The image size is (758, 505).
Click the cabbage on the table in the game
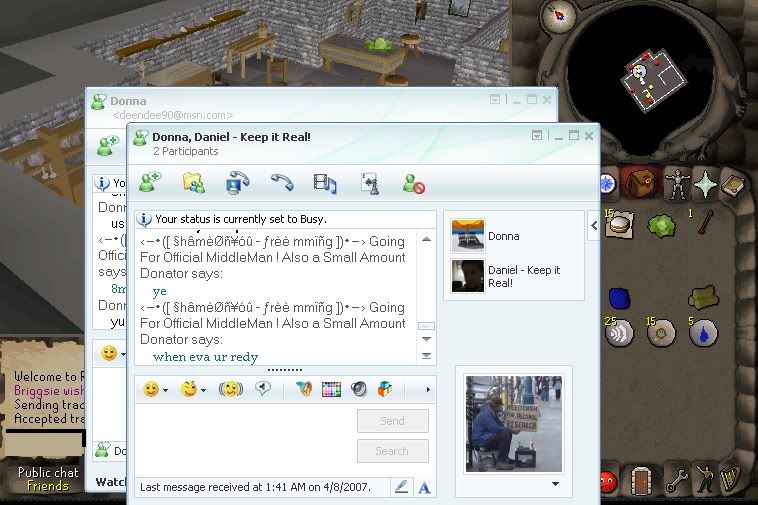click(x=379, y=44)
